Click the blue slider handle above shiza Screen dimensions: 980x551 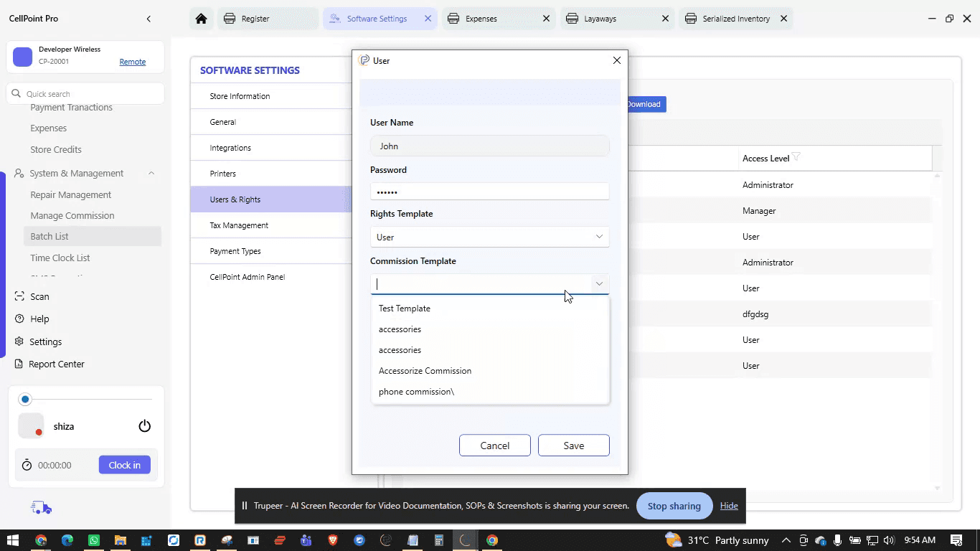26,399
